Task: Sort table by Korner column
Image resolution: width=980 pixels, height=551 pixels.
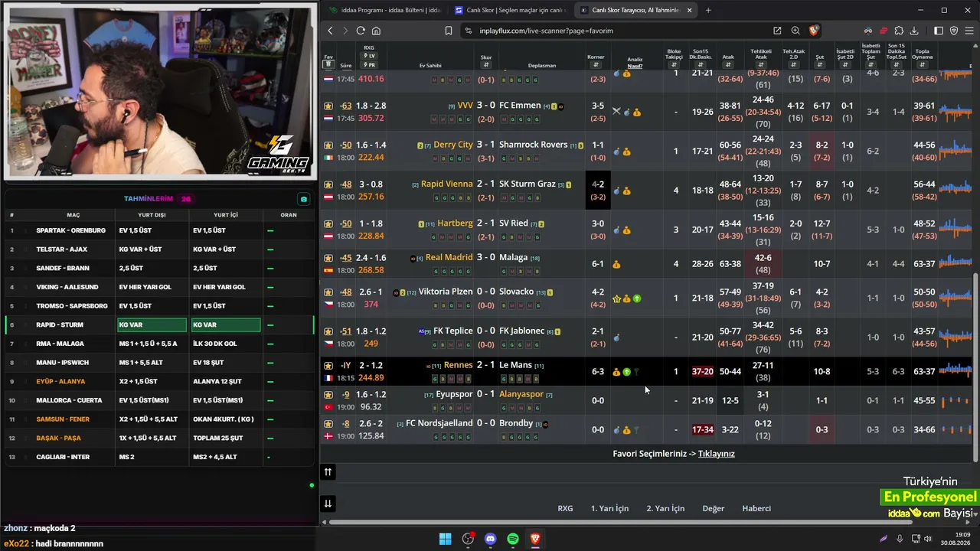Action: point(596,65)
